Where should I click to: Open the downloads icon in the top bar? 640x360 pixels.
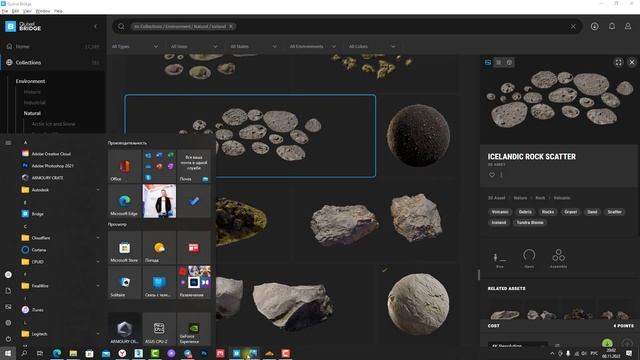click(595, 26)
